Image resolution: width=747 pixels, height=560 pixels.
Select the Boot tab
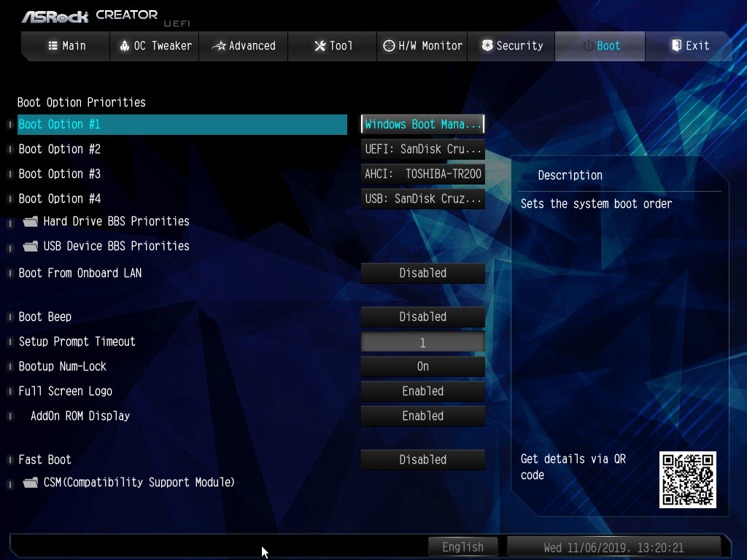tap(600, 46)
